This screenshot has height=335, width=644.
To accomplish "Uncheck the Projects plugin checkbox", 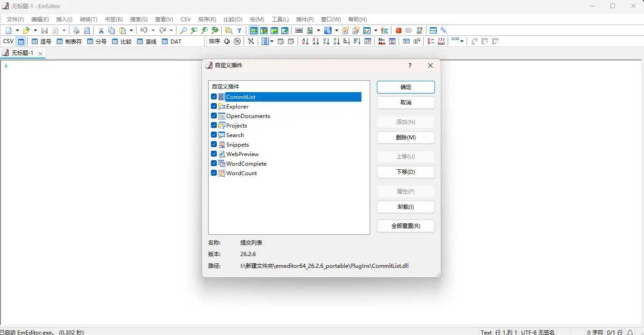I will [214, 125].
